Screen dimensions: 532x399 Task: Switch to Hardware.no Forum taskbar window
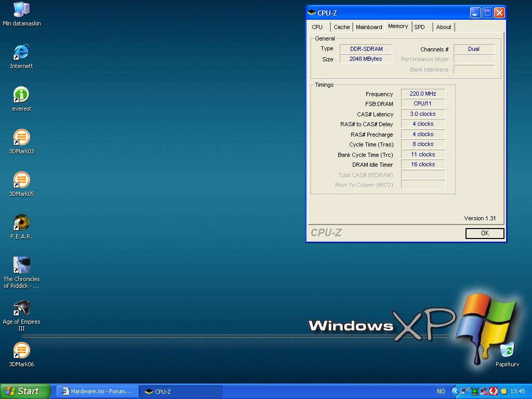97,391
